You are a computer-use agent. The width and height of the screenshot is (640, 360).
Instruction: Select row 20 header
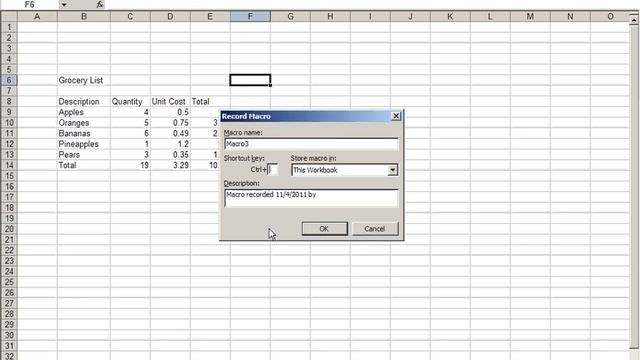click(9, 229)
